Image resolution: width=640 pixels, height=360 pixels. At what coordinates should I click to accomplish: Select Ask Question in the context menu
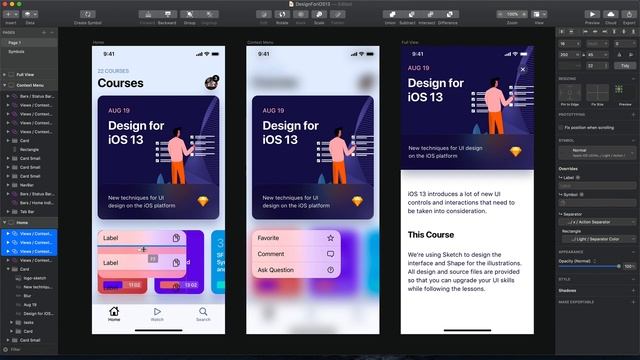pyautogui.click(x=296, y=270)
